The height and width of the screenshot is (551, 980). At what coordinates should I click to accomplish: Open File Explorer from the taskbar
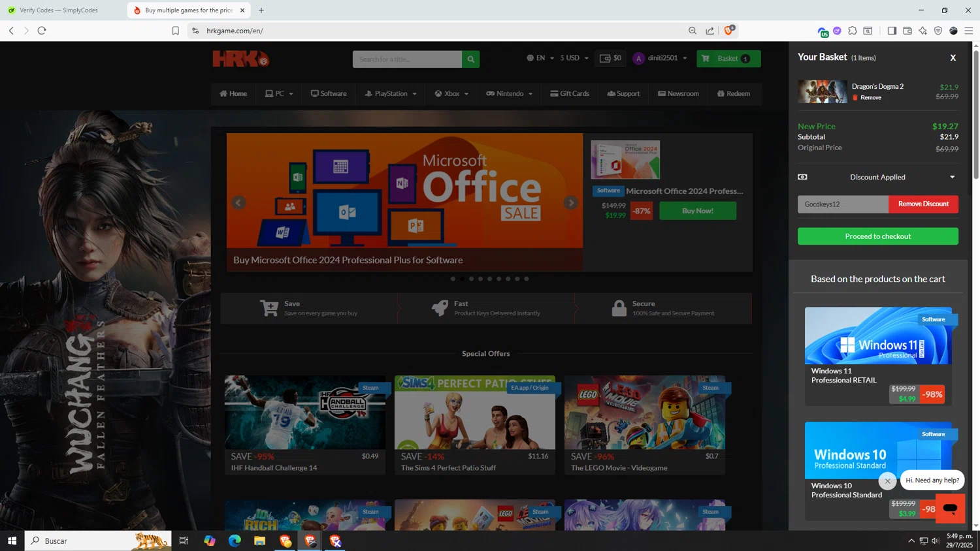click(259, 541)
